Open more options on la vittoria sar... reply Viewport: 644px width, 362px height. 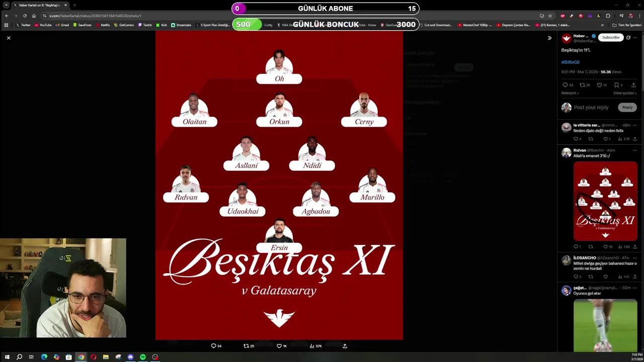[x=635, y=125]
